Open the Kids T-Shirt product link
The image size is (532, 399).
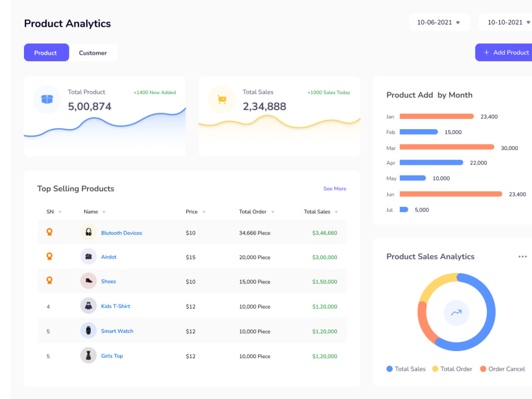[x=115, y=306]
